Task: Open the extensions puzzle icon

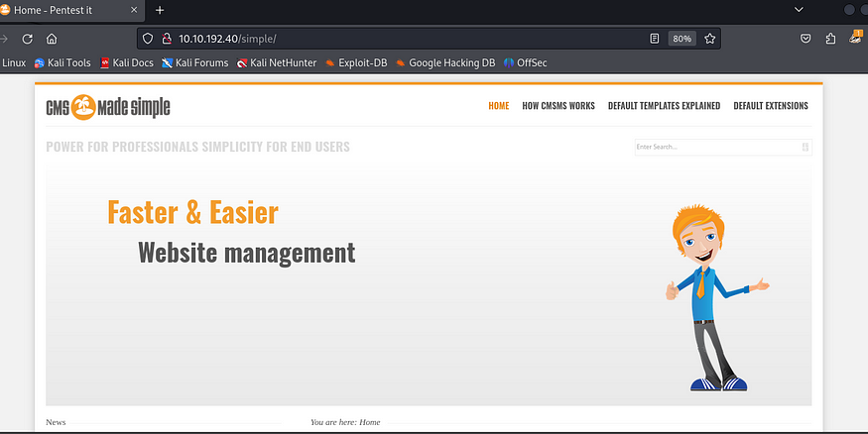Action: coord(830,39)
